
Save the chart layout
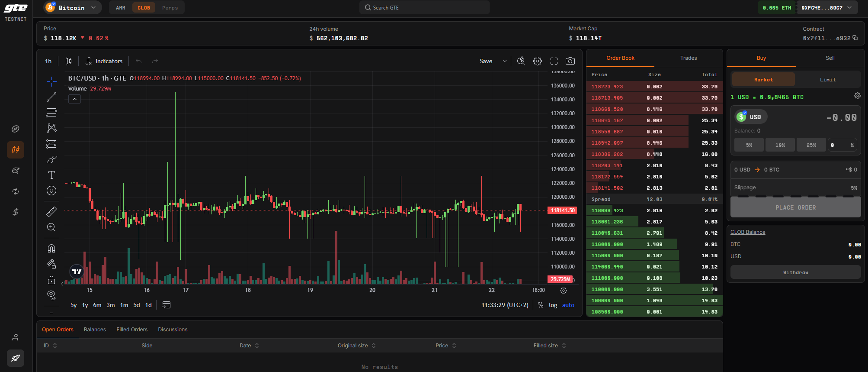486,61
